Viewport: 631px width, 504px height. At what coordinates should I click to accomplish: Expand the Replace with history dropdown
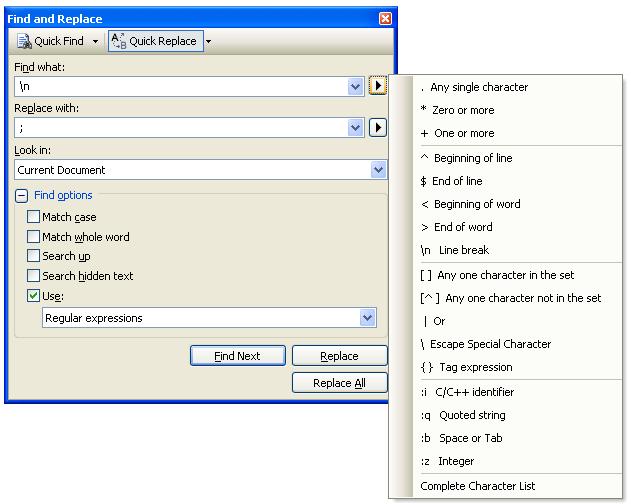[x=355, y=128]
